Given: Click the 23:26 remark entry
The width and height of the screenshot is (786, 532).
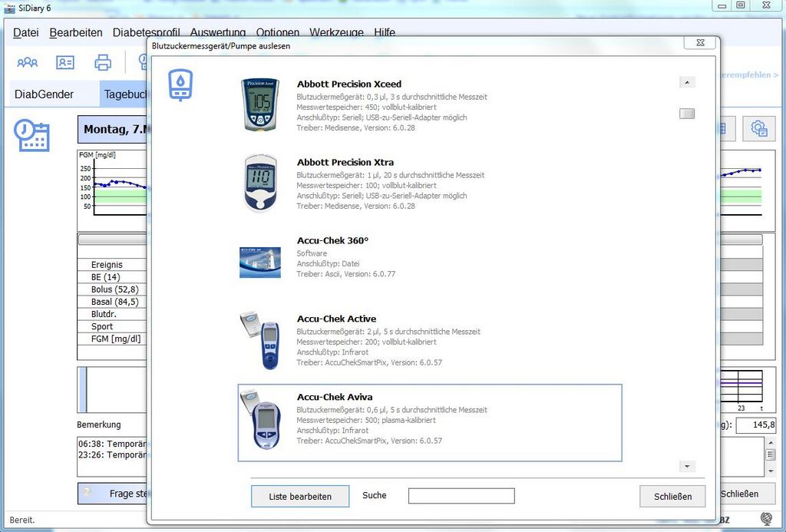Looking at the screenshot, I should tap(112, 455).
